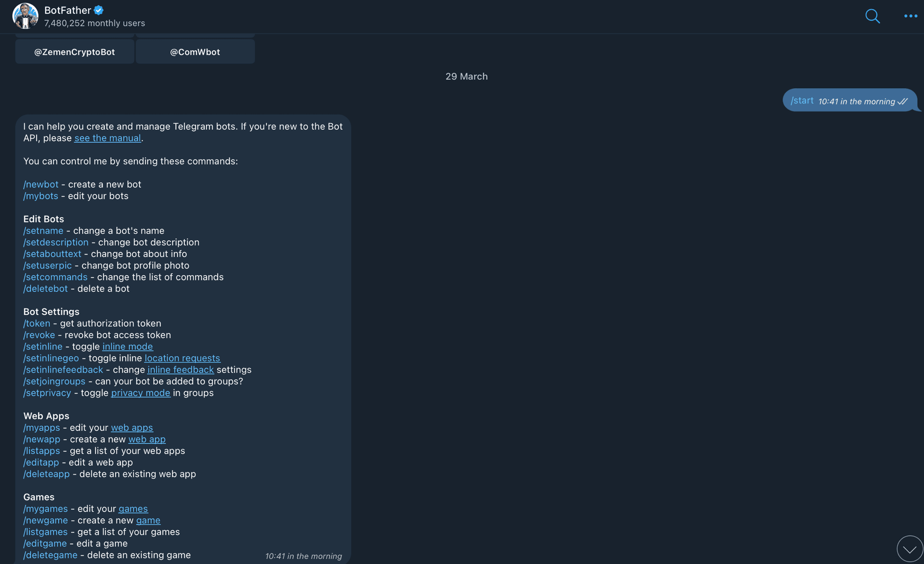Open the 'location requests' link
The height and width of the screenshot is (564, 924).
pyautogui.click(x=182, y=358)
